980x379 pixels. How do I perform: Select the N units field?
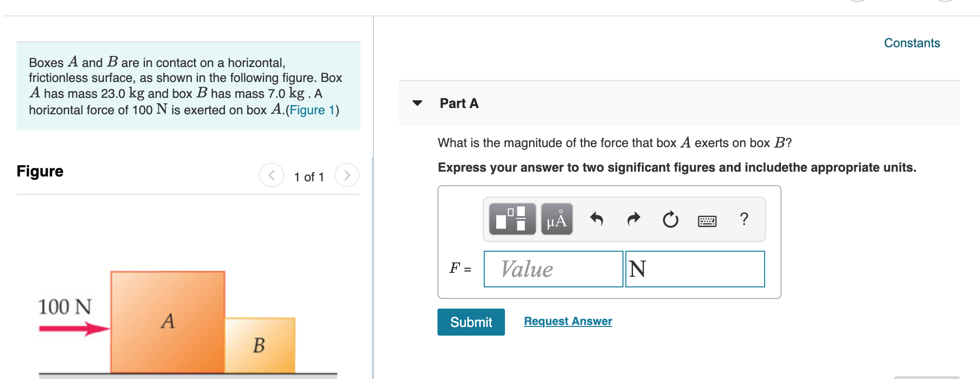694,269
